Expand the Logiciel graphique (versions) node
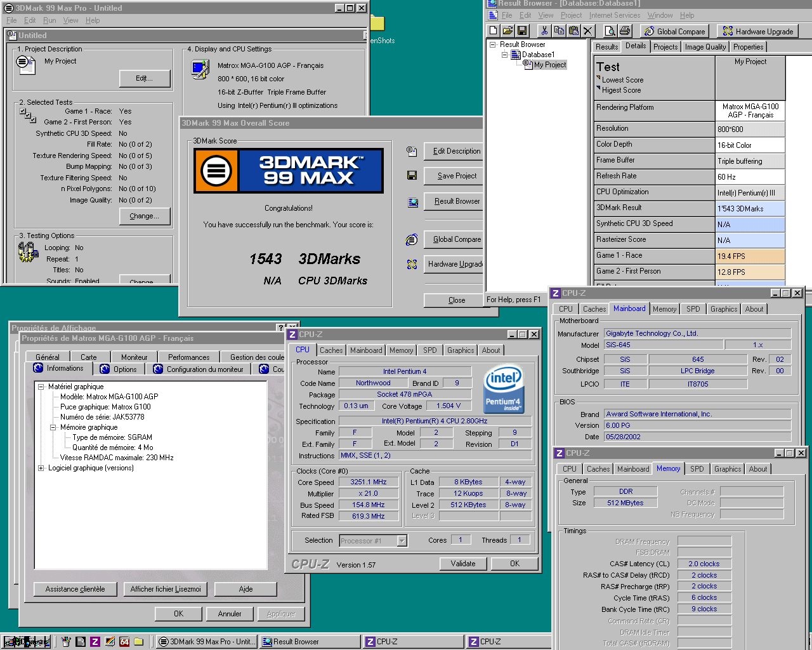The height and width of the screenshot is (650, 812). [x=41, y=468]
